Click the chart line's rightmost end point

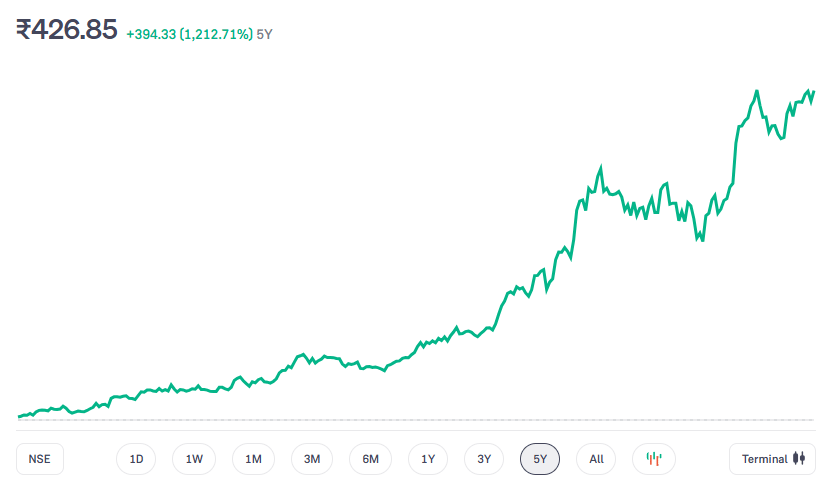coord(814,92)
